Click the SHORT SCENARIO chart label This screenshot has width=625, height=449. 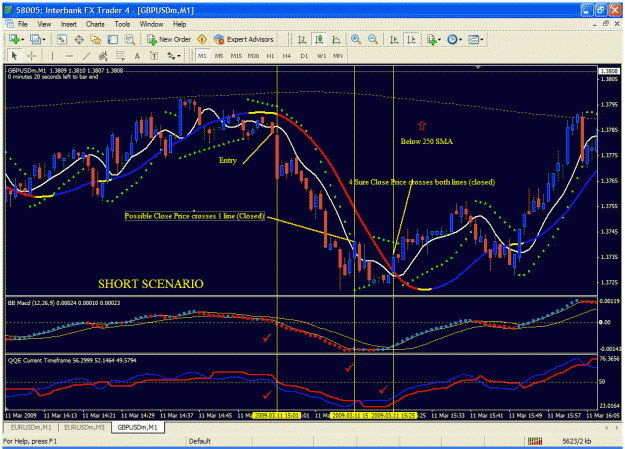coord(151,284)
